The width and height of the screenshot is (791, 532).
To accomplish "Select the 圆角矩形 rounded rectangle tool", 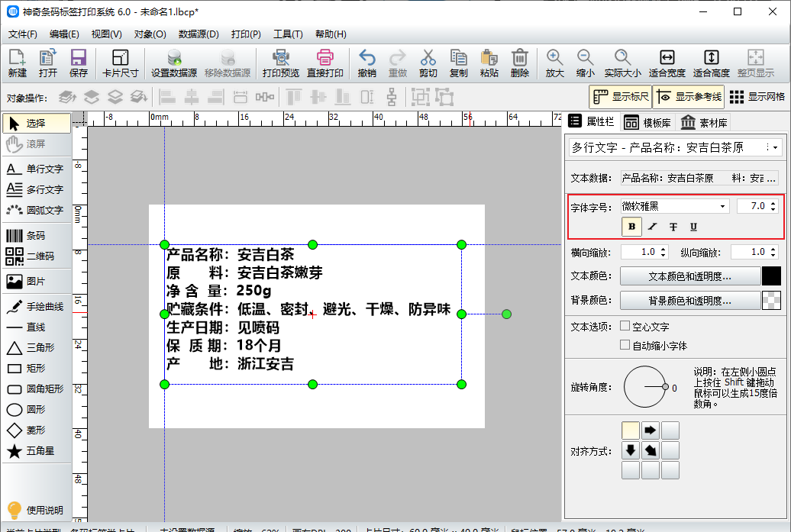I will [37, 389].
